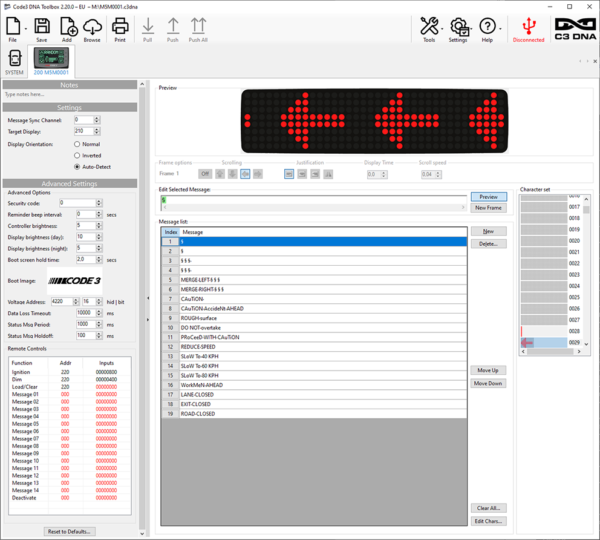Click the Scroll speed value field
Viewport: 600px width, 540px height.
(x=428, y=174)
